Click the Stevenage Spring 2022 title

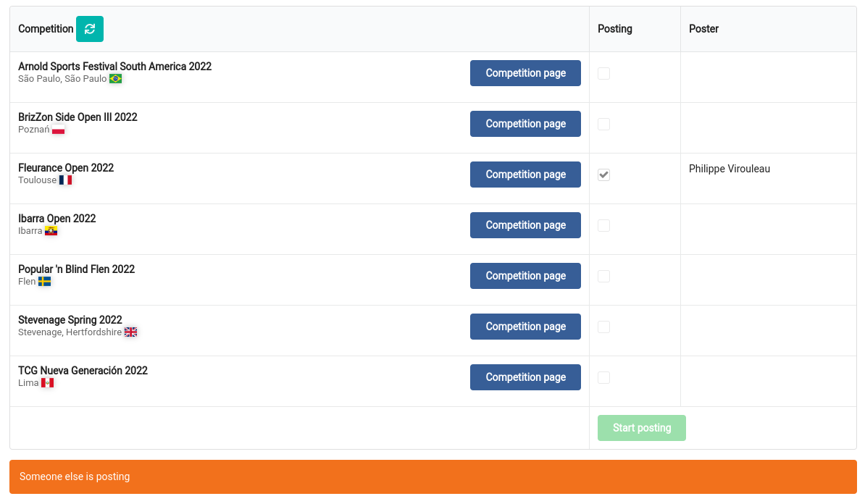pyautogui.click(x=70, y=320)
